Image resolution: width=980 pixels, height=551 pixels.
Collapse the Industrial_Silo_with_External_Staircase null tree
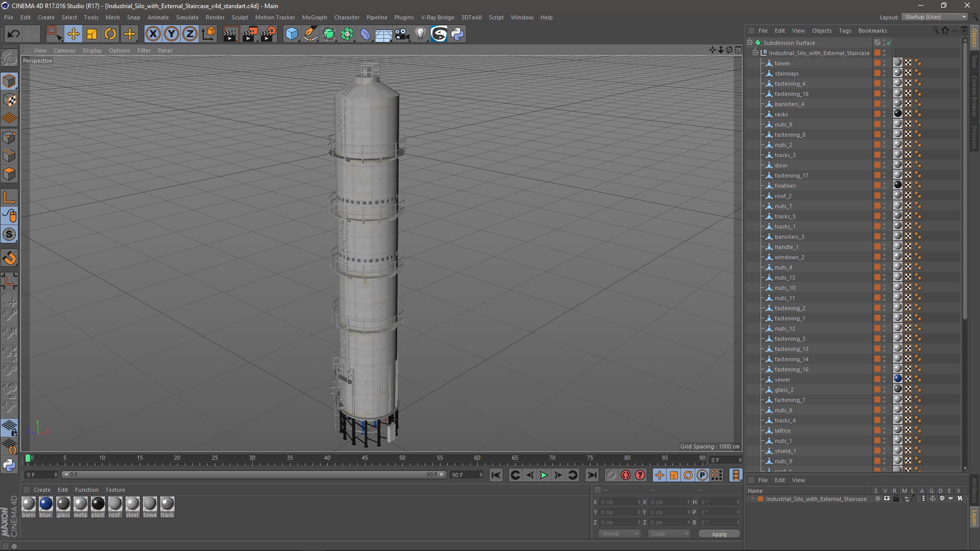coord(755,53)
